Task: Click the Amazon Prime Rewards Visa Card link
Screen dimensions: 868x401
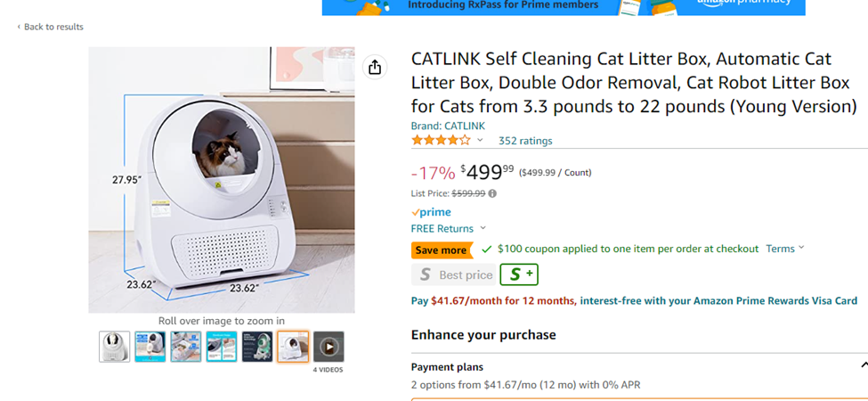Action: (x=718, y=301)
